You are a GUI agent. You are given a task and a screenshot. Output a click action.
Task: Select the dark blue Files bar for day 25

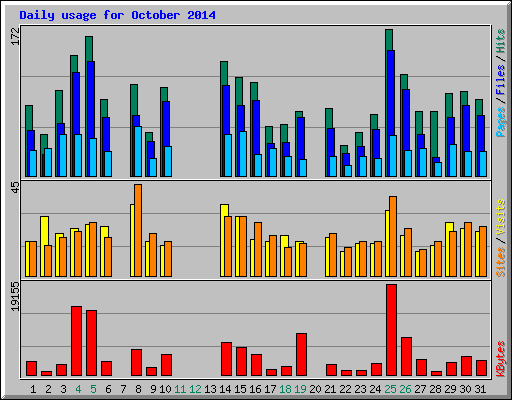tap(391, 93)
